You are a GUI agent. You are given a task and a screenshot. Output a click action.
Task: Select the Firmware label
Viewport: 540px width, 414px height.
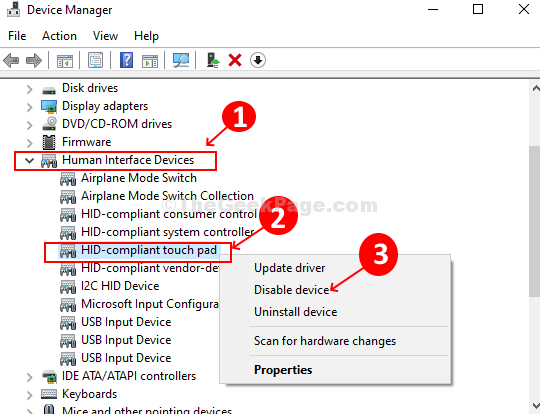pyautogui.click(x=86, y=142)
